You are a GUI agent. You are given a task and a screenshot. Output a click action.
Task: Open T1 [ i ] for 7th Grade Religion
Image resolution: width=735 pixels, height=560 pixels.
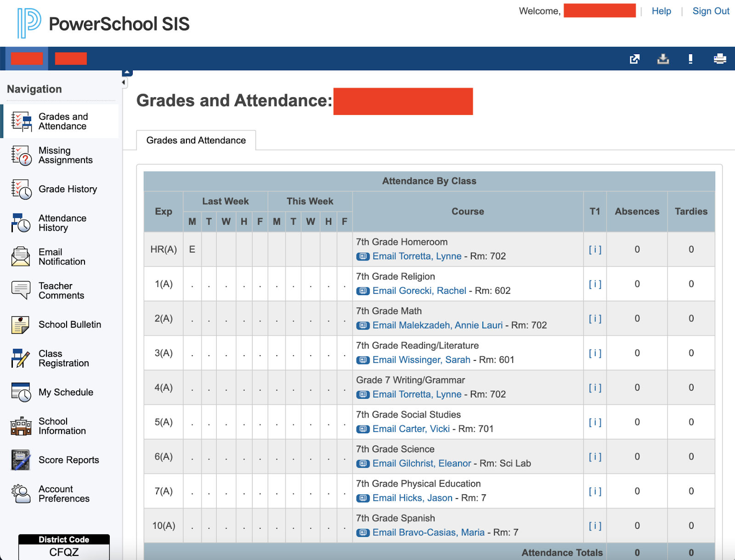click(x=595, y=284)
